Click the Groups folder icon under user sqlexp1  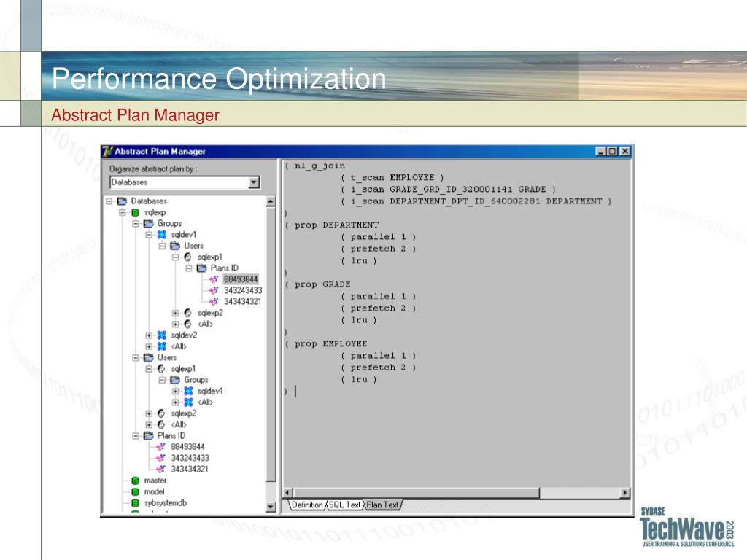[x=175, y=380]
